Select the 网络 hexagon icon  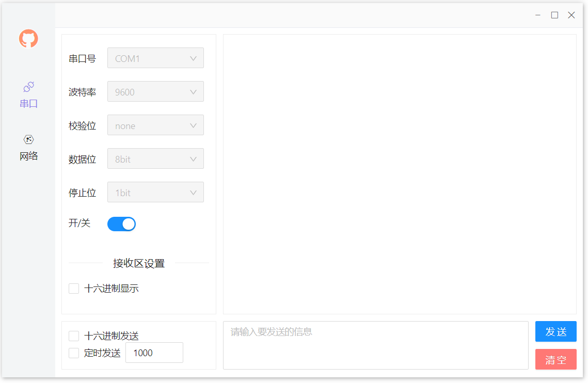[x=29, y=139]
